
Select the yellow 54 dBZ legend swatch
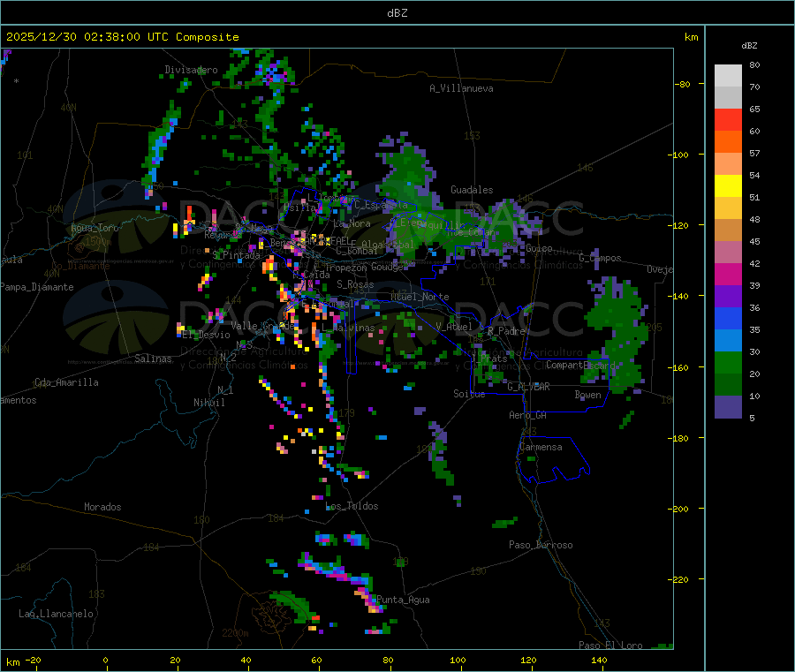[x=728, y=186]
